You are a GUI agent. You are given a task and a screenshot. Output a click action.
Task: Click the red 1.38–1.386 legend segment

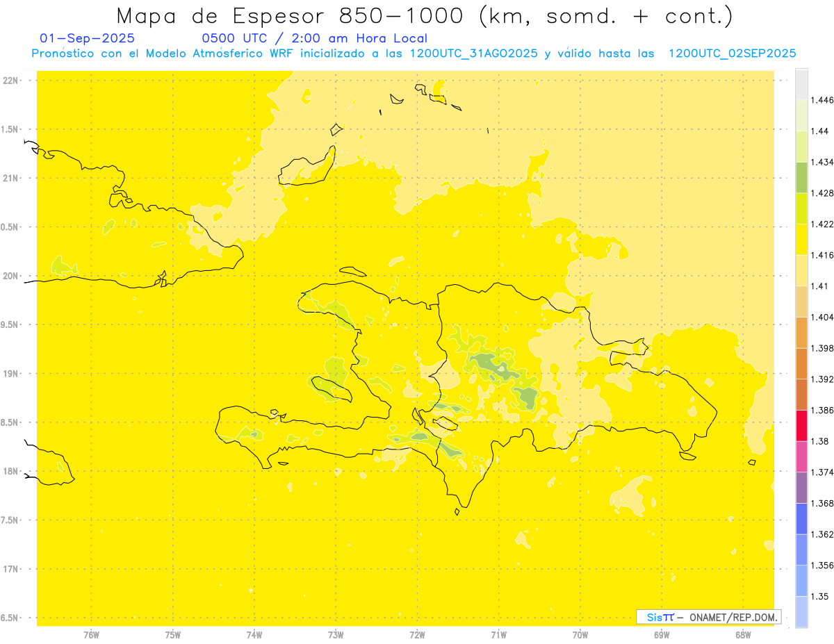click(x=801, y=425)
